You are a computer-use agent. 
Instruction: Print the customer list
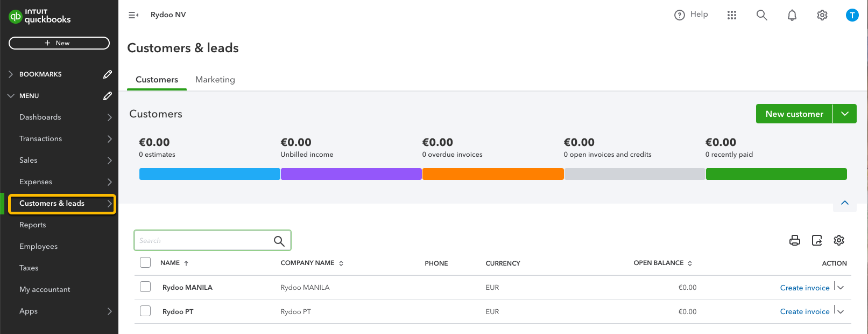tap(795, 240)
